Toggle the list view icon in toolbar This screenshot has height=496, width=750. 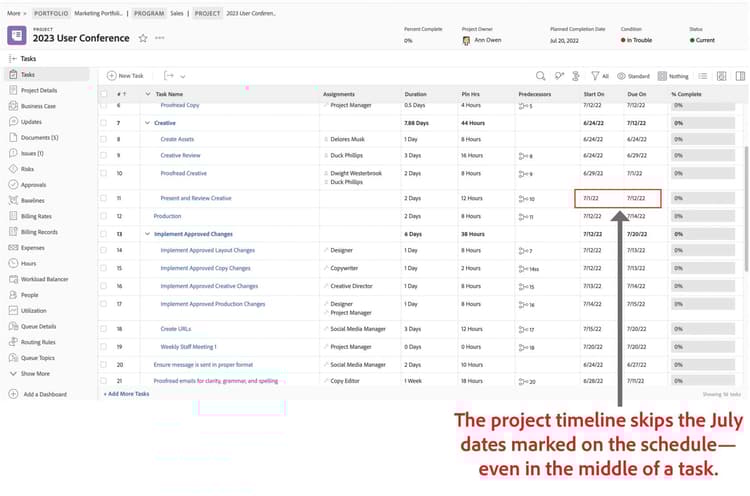click(703, 76)
